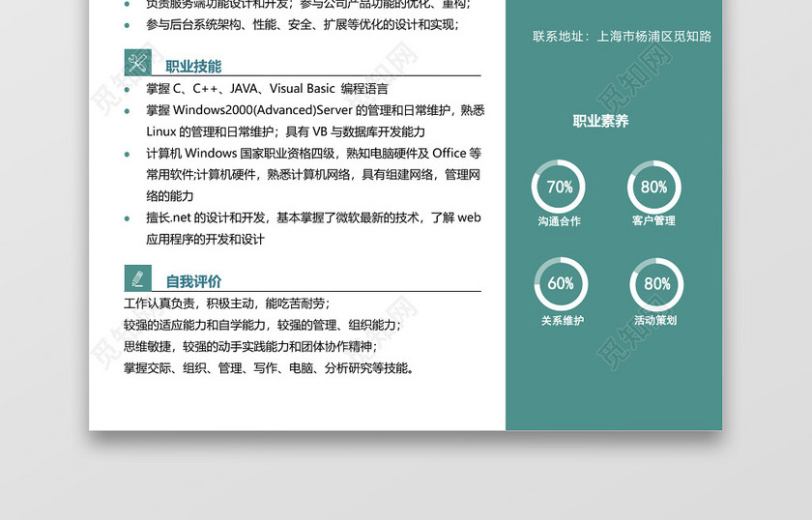Select the 职业技能 section heading
This screenshot has height=520, width=812.
[x=193, y=67]
